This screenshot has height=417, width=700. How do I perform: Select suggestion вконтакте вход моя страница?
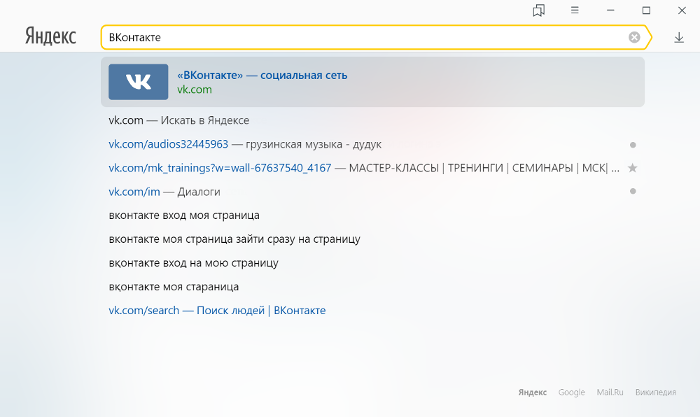[184, 215]
